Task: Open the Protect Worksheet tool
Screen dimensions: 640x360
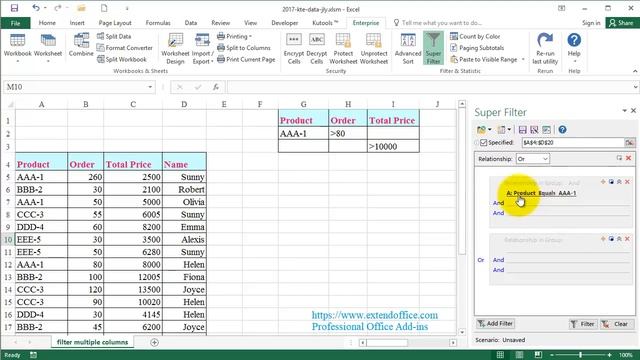Action: (x=343, y=49)
